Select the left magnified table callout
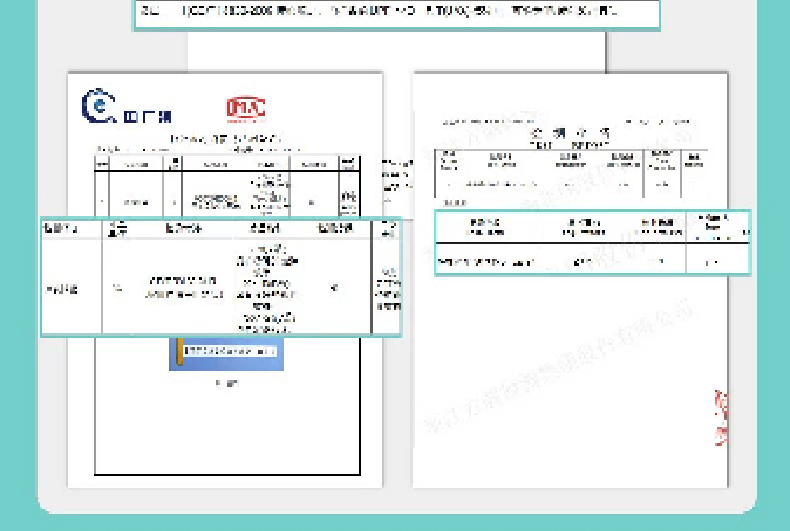This screenshot has height=531, width=790. tap(220, 277)
